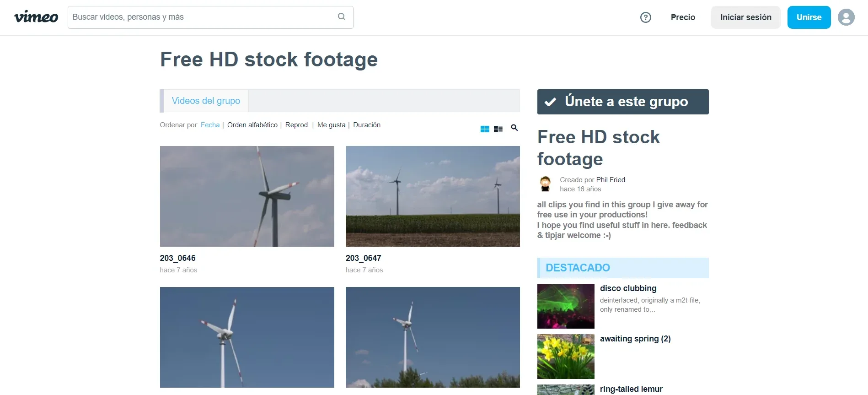
Task: Click the disco clubbing title
Action: 628,288
